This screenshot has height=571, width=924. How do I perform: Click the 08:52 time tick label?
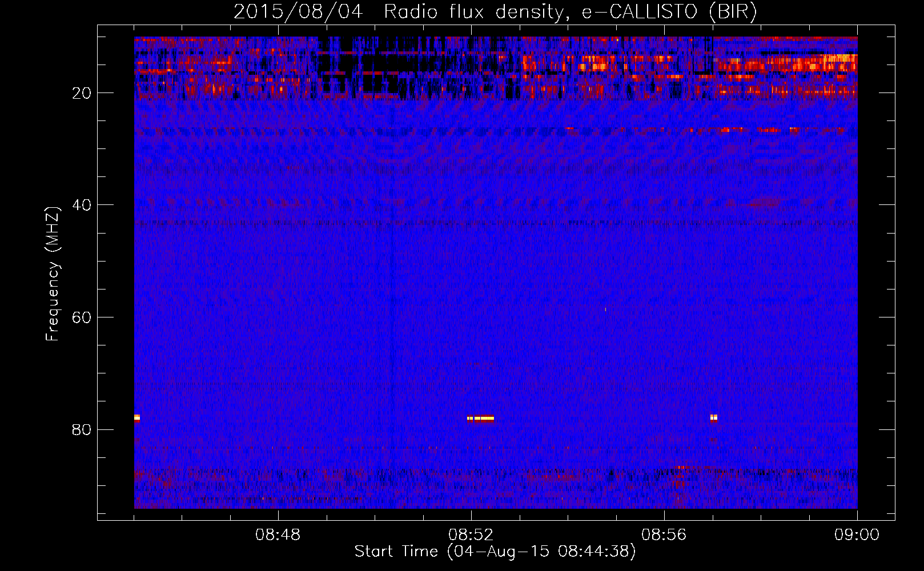tap(471, 535)
